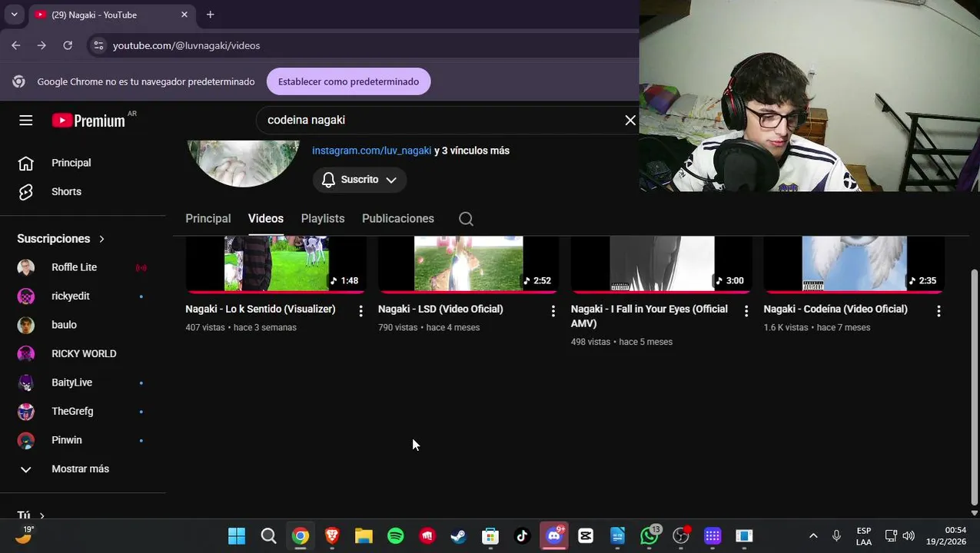Image resolution: width=980 pixels, height=553 pixels.
Task: Go forward in Chrome history
Action: [x=42, y=45]
